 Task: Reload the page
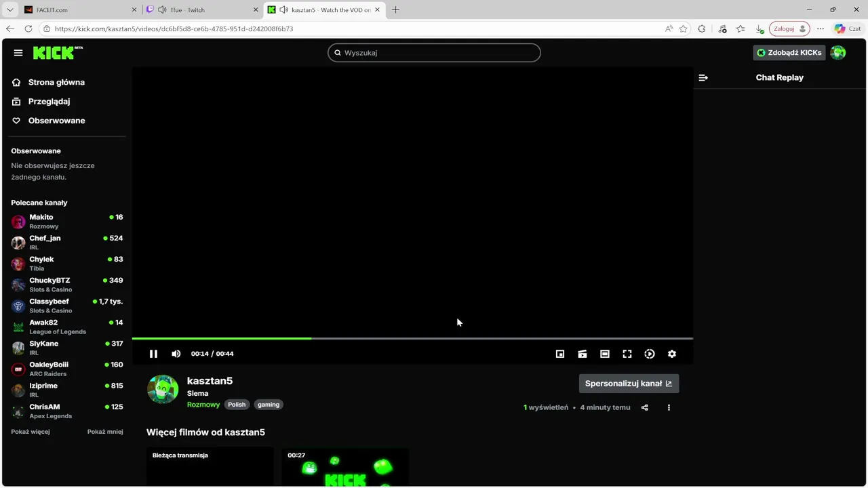click(x=28, y=28)
